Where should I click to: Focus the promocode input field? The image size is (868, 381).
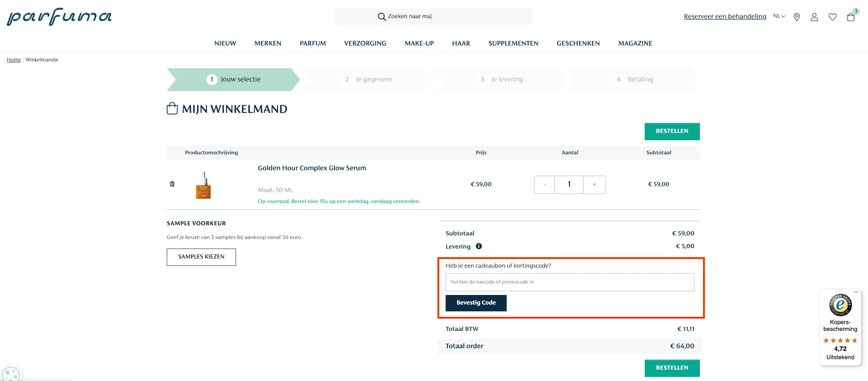tap(570, 282)
